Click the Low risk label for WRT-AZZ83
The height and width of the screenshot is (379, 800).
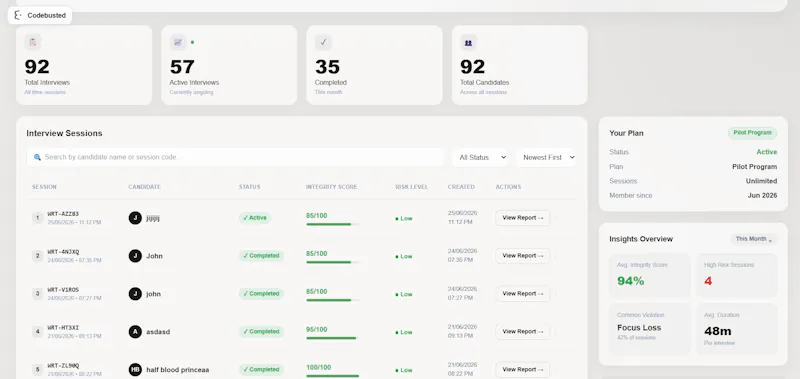click(x=404, y=218)
